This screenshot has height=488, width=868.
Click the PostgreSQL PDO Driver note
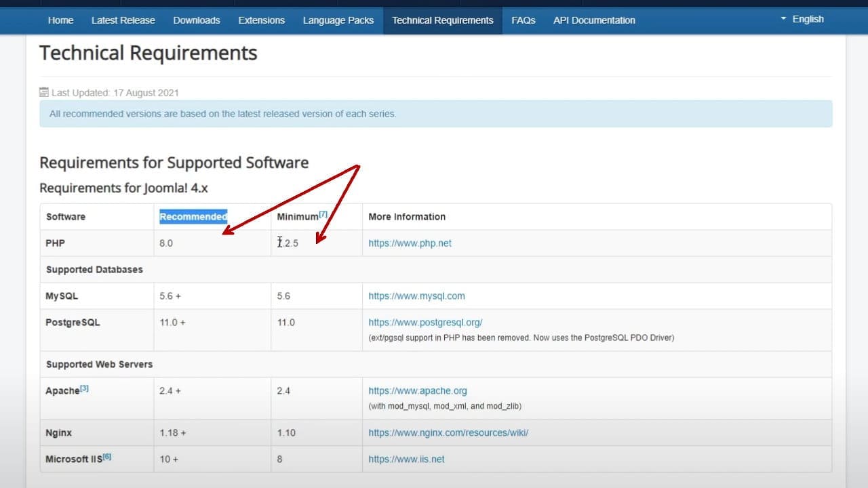point(521,338)
